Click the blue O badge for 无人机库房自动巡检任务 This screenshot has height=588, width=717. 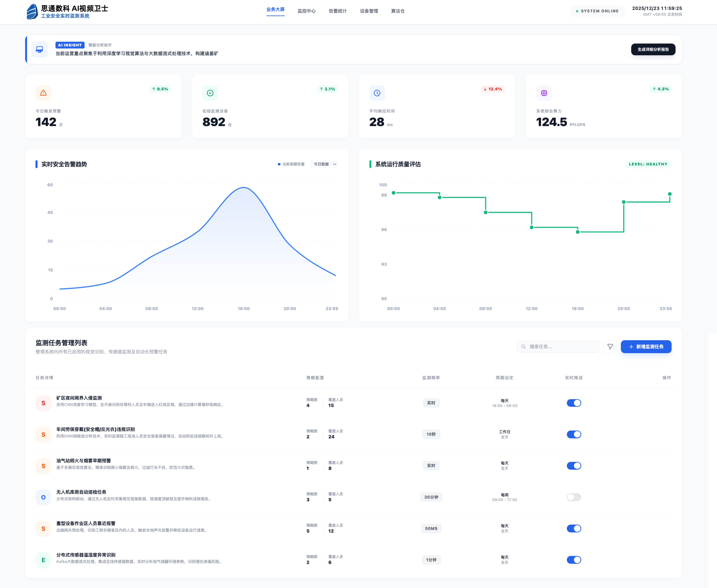click(x=43, y=497)
